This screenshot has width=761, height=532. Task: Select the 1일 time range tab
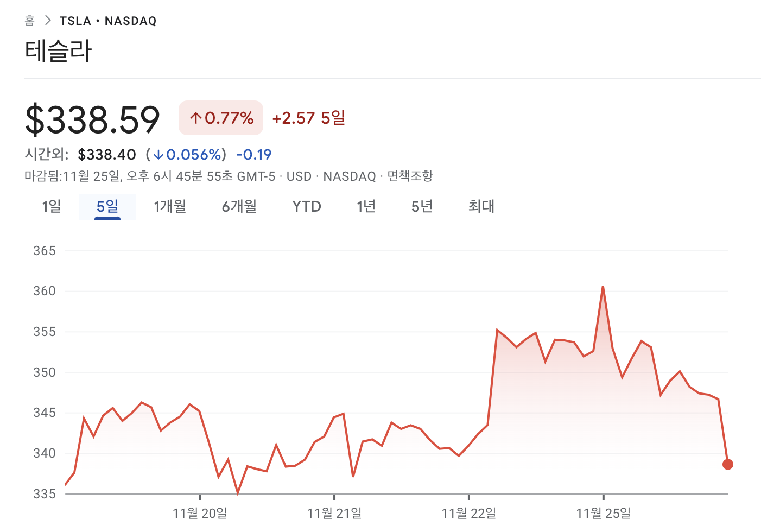click(52, 207)
